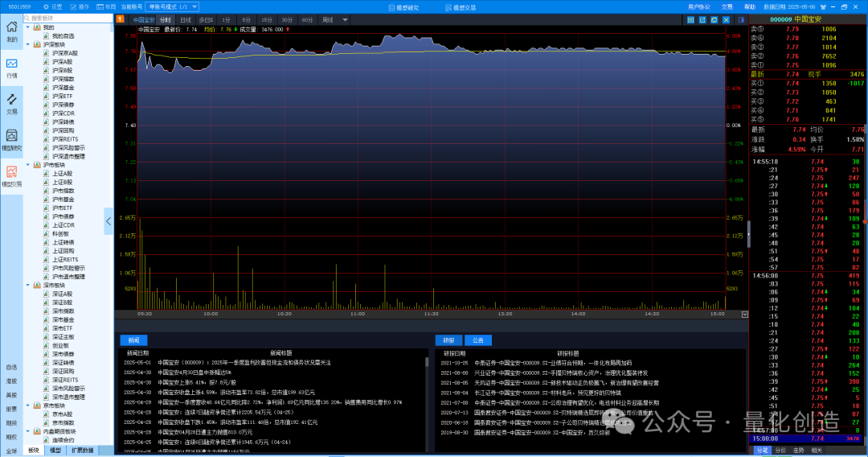Collapse the left panel with chevron handle
This screenshot has height=457, width=868.
coord(108,221)
